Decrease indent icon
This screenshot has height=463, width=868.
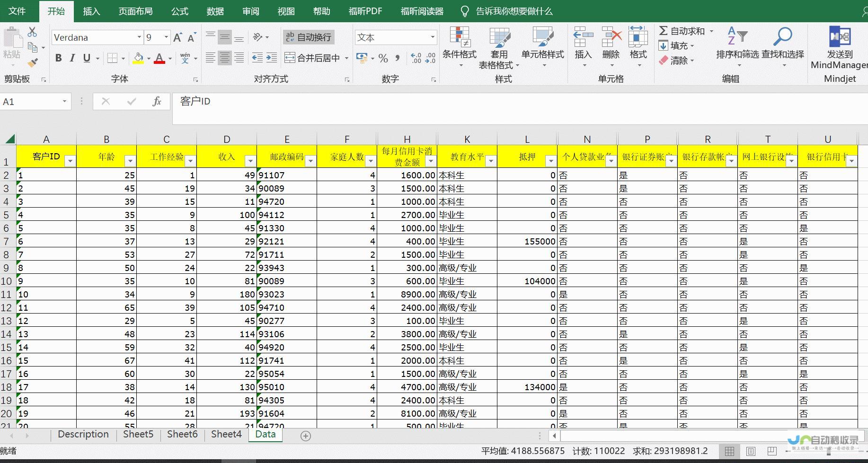click(257, 58)
